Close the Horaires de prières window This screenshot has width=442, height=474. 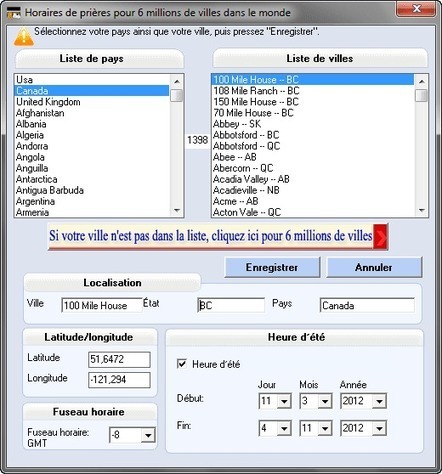(x=416, y=9)
